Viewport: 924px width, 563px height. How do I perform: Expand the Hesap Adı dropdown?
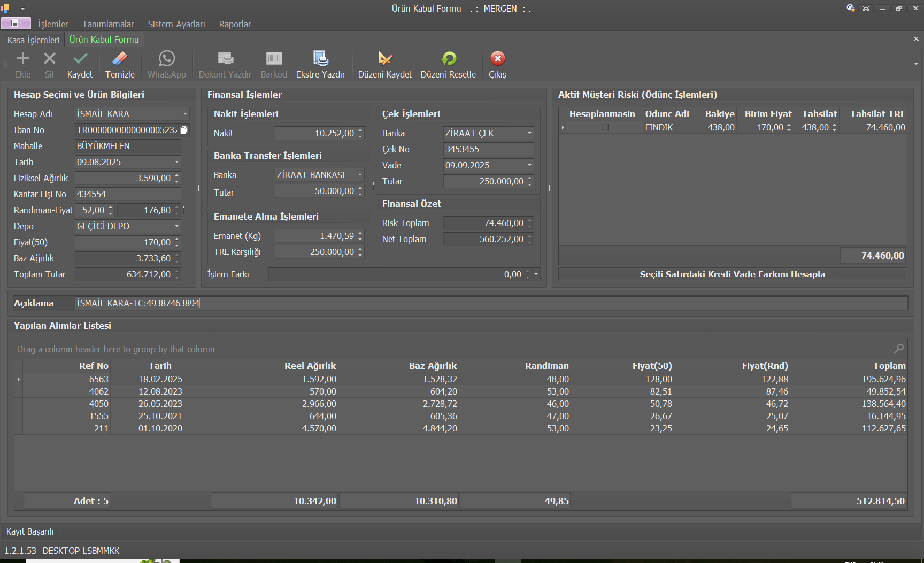coord(185,114)
